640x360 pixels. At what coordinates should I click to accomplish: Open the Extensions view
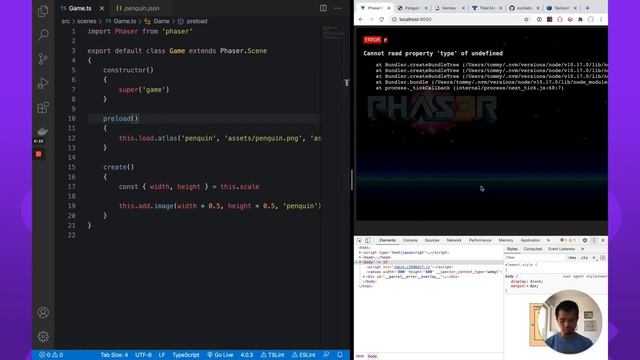[x=43, y=107]
